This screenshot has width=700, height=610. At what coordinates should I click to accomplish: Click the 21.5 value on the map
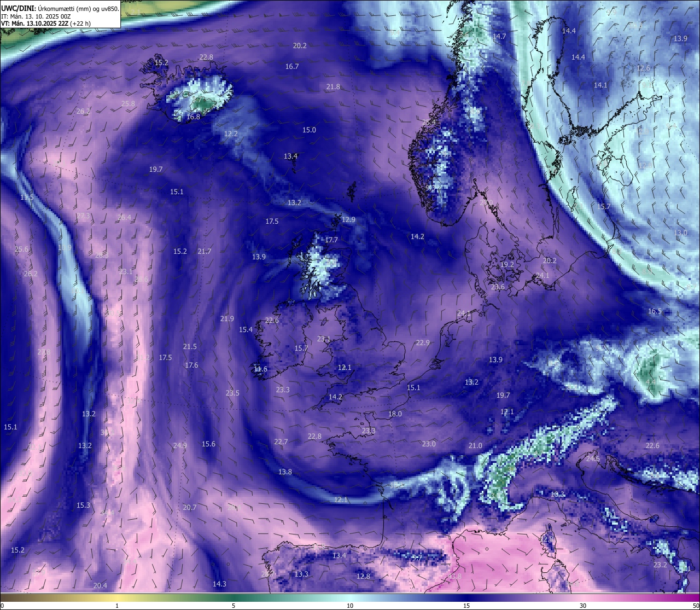click(190, 346)
